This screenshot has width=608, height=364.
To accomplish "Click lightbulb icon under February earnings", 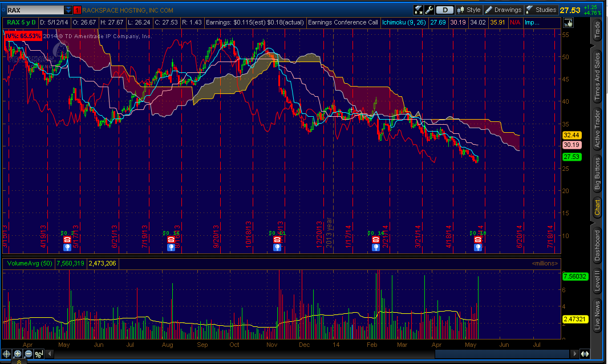I will 376,247.
